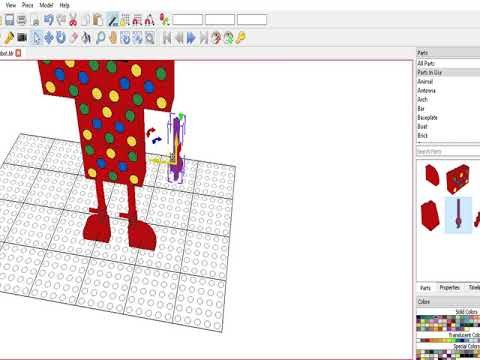Select the Arch parts category
Viewport: 480px width, 360px height.
(422, 99)
